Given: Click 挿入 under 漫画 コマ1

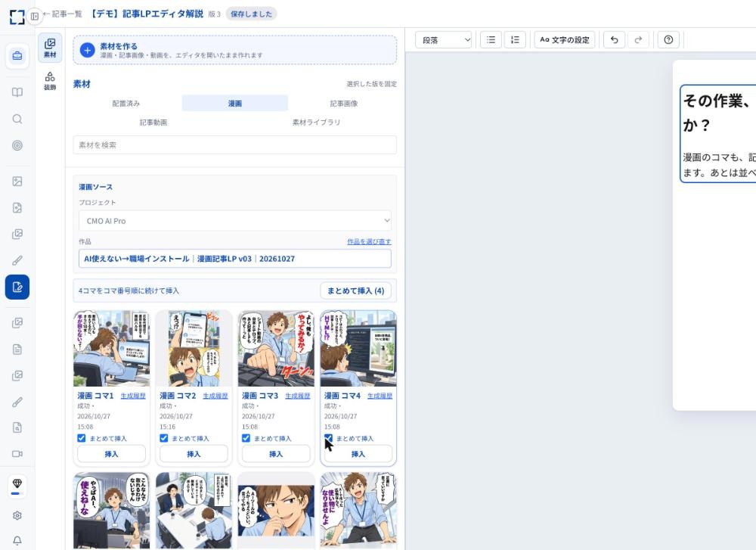Looking at the screenshot, I should coord(111,454).
